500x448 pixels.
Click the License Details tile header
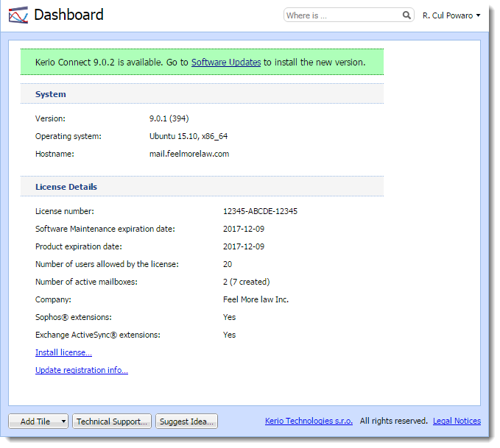(203, 186)
